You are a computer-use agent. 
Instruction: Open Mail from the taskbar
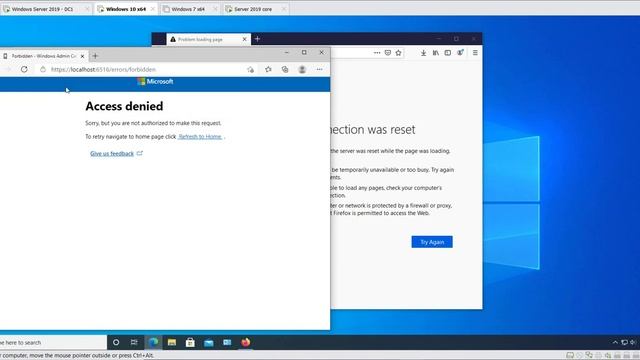(x=209, y=342)
